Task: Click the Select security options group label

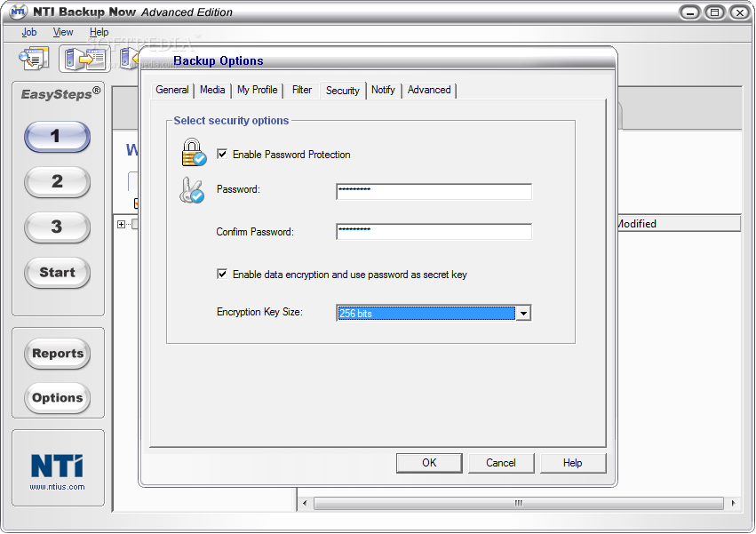Action: [x=231, y=121]
